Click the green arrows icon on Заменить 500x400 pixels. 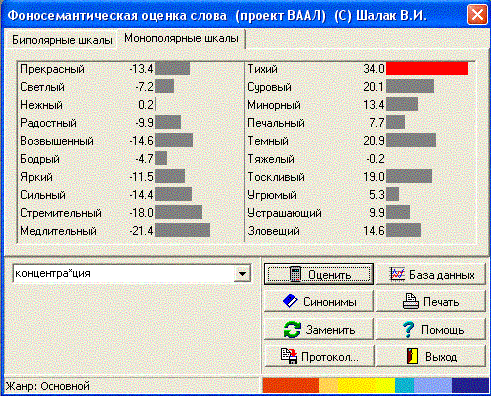click(x=292, y=330)
